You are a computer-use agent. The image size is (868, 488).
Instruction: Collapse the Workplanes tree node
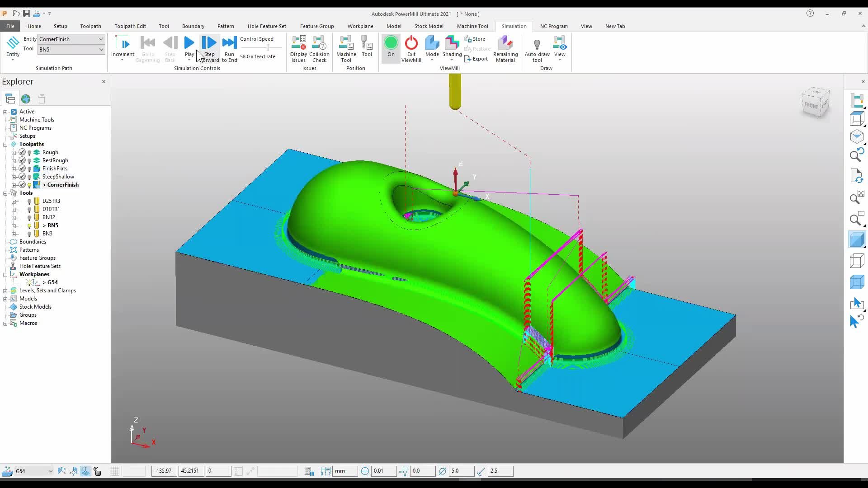point(5,275)
